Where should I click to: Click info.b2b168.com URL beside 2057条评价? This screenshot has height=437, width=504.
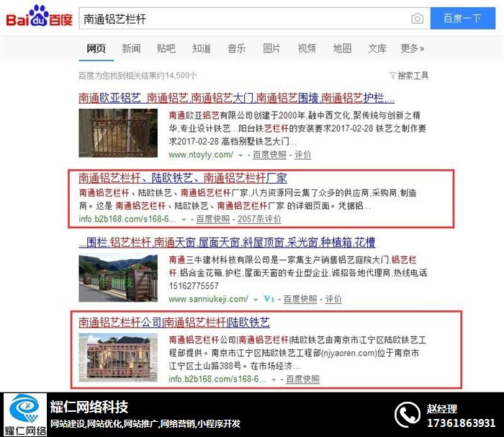click(127, 219)
